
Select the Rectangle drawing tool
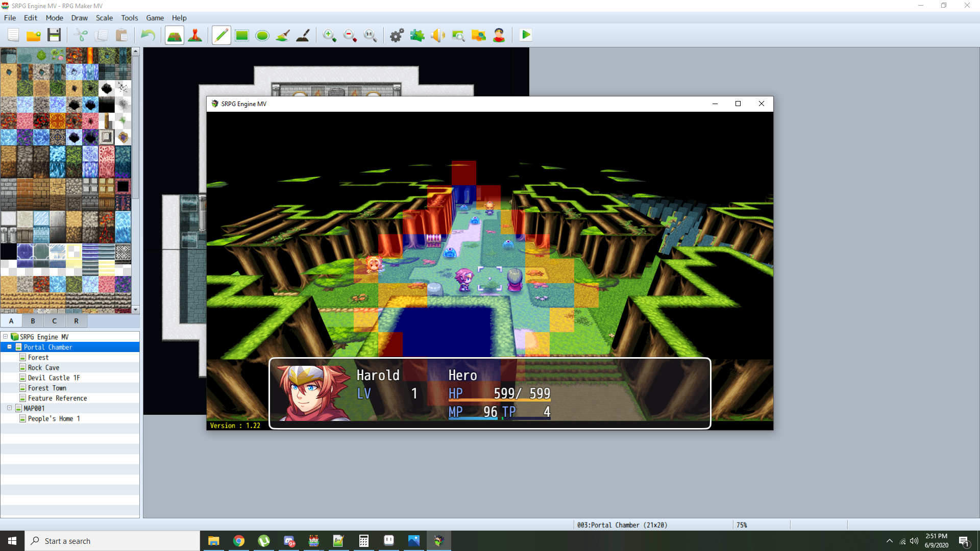point(242,35)
